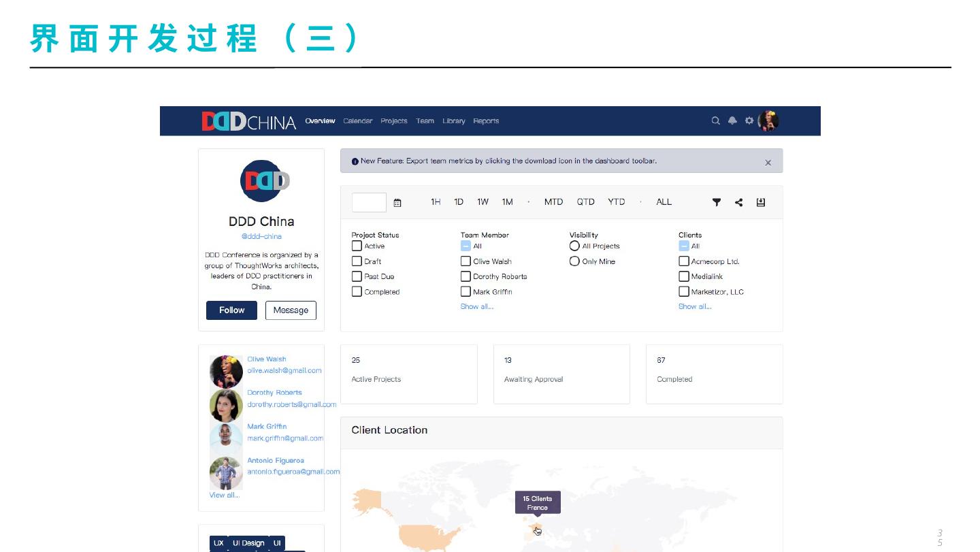The width and height of the screenshot is (980, 552).
Task: Expand Clients list with Show all
Action: click(694, 307)
